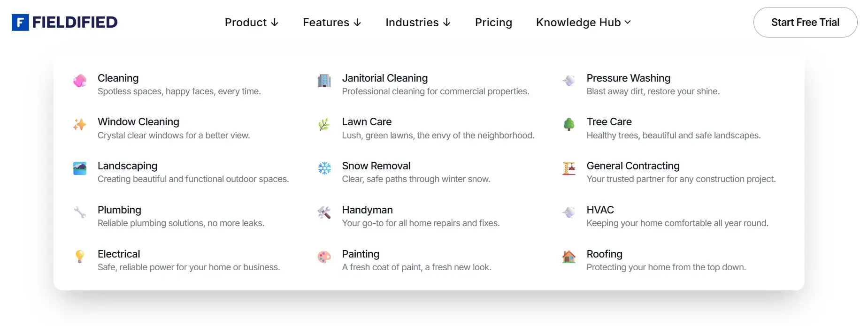The image size is (868, 326).
Task: Expand the Industries dropdown
Action: (x=417, y=22)
